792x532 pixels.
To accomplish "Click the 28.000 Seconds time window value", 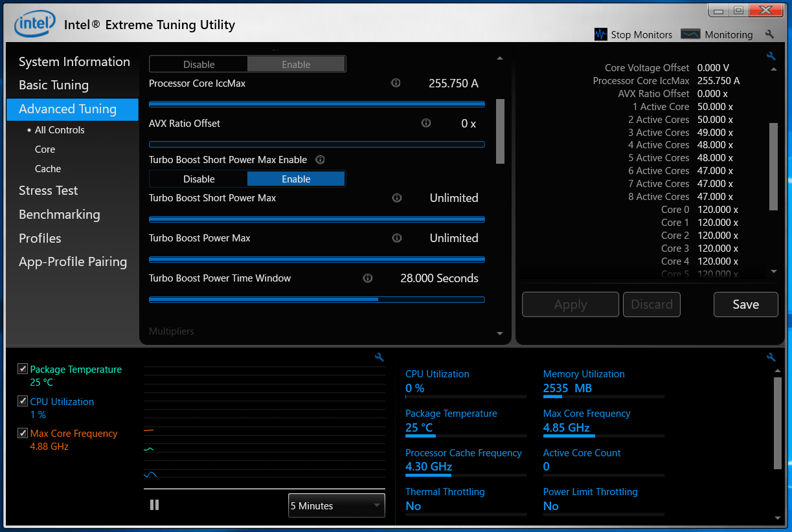I will pyautogui.click(x=439, y=278).
